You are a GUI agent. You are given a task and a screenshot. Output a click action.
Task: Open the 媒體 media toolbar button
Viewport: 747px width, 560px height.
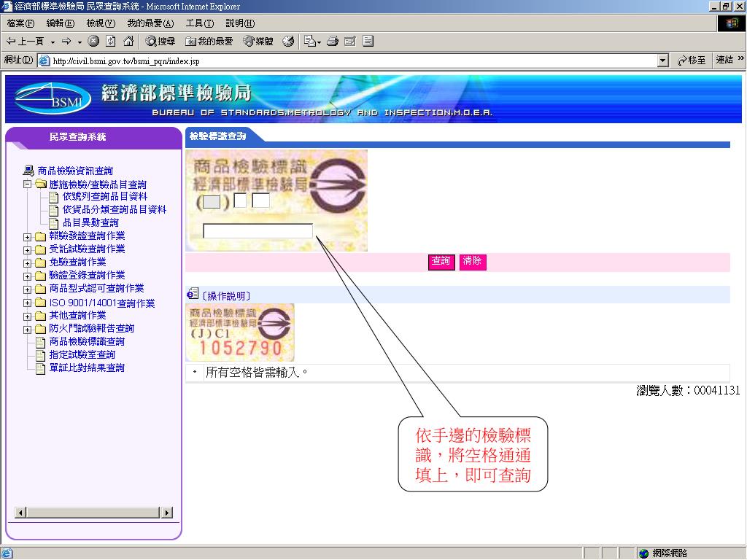258,42
